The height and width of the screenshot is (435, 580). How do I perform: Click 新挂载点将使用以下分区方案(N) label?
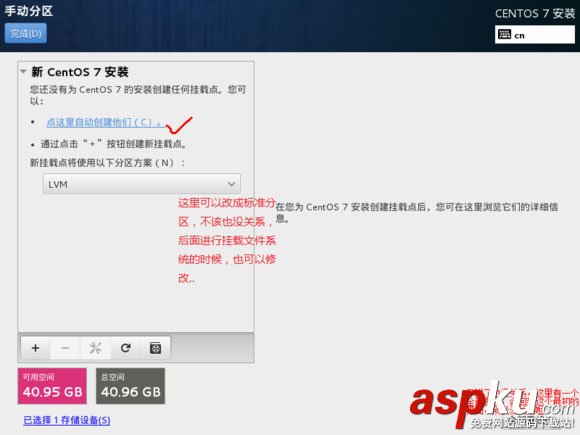coord(107,163)
